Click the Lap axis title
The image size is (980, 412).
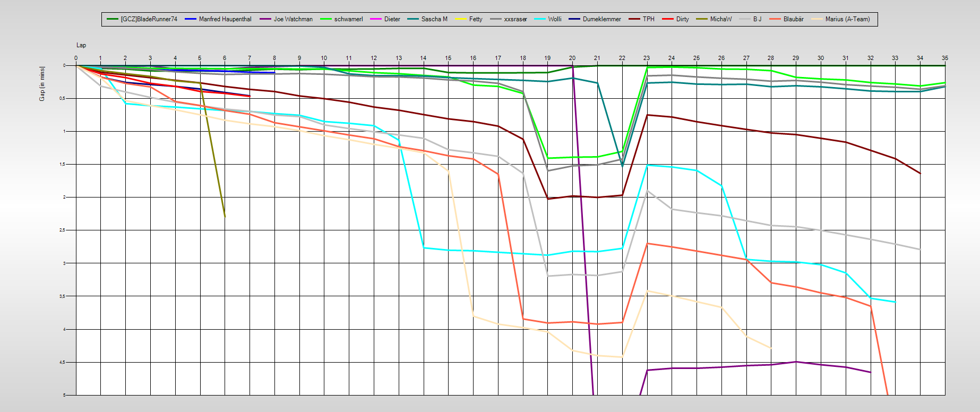pos(81,45)
